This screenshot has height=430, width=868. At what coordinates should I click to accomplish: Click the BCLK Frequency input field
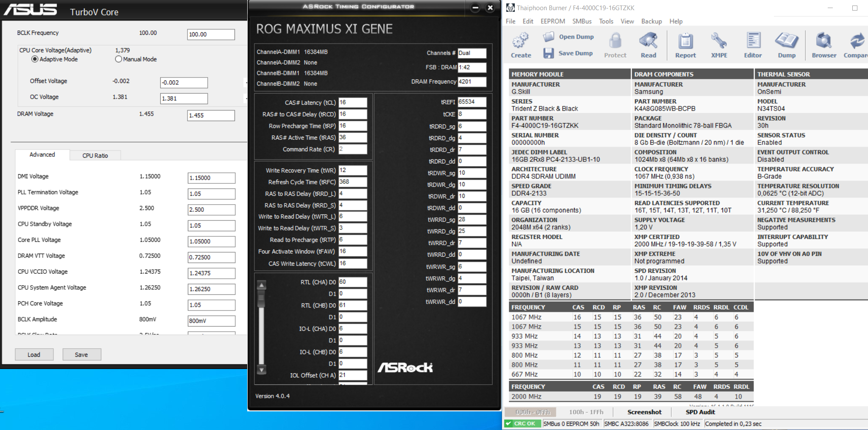211,34
